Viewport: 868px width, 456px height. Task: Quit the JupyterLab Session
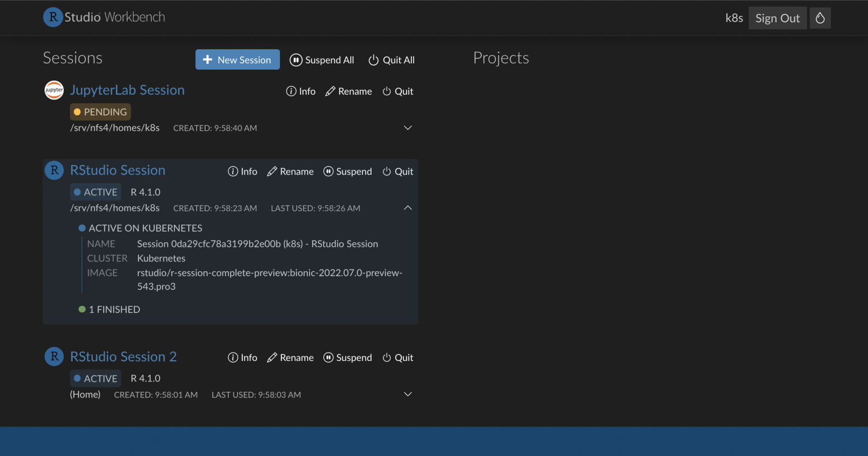tap(398, 91)
